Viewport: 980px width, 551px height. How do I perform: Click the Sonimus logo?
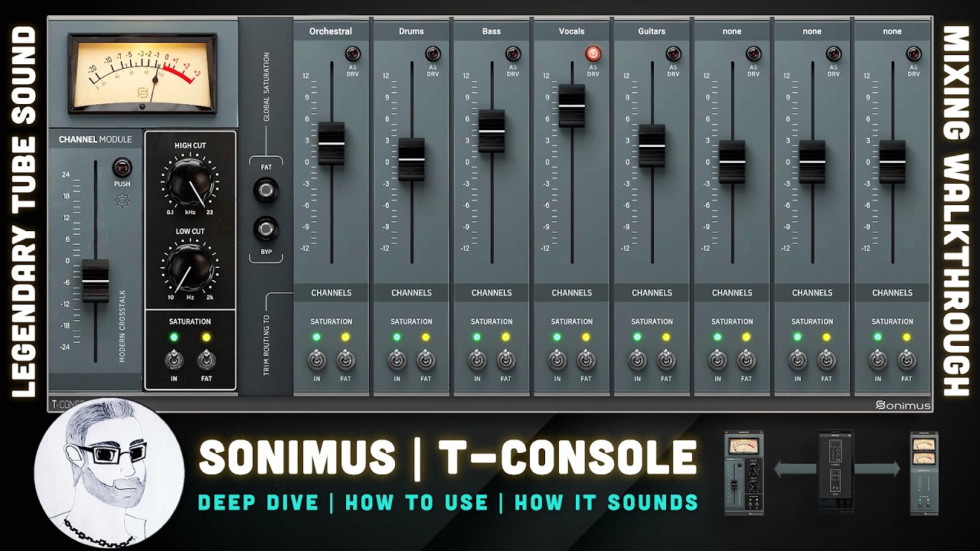click(903, 406)
